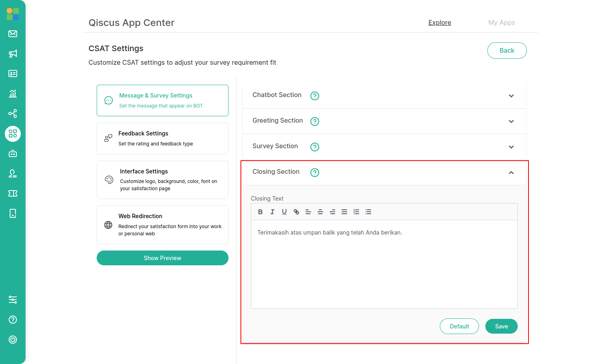Click the Save button
This screenshot has width=596, height=364.
[501, 326]
